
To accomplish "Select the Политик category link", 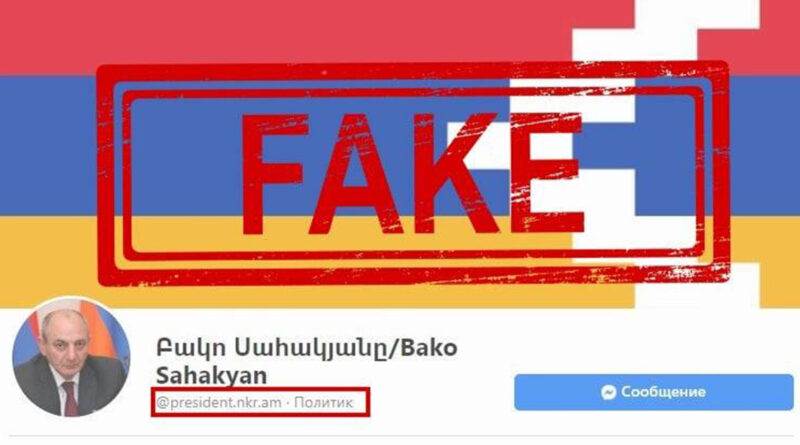I will click(x=323, y=403).
